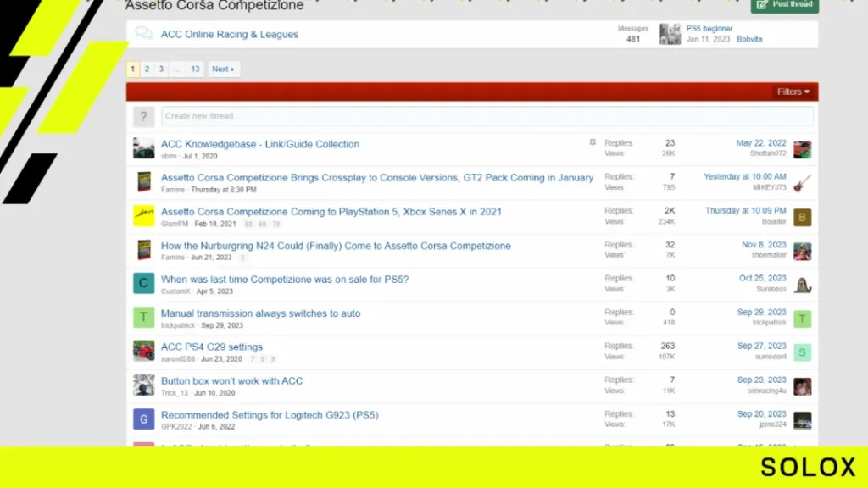Click the speech bubbles forum icon
This screenshot has height=488, width=868.
coord(143,34)
